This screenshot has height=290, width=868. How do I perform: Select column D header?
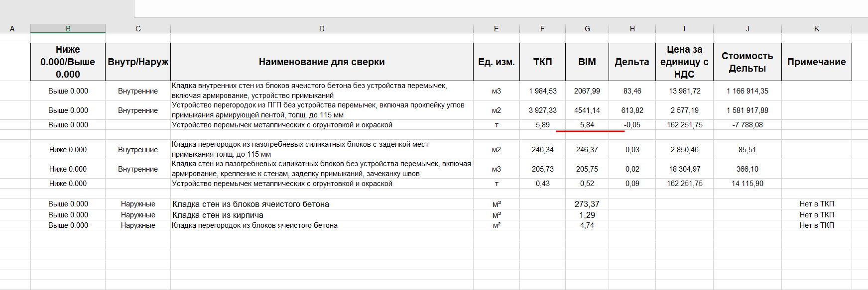point(322,28)
